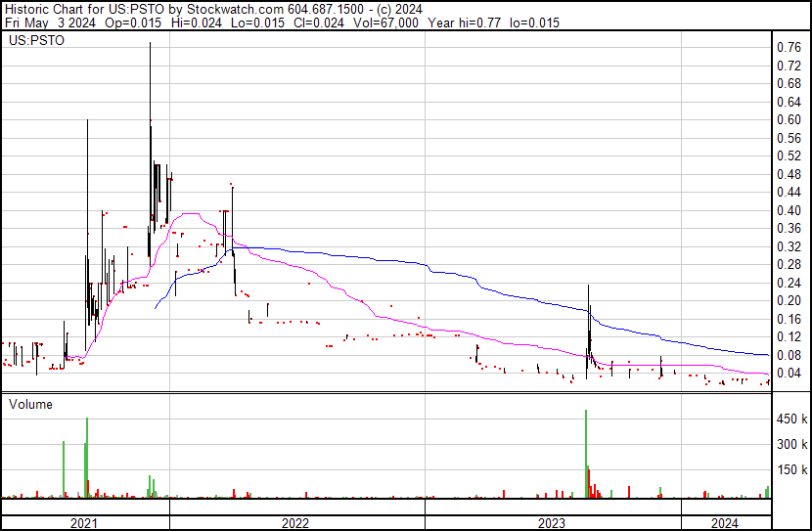Select the 2024 year label on timeline
812x531 pixels.
click(x=725, y=523)
